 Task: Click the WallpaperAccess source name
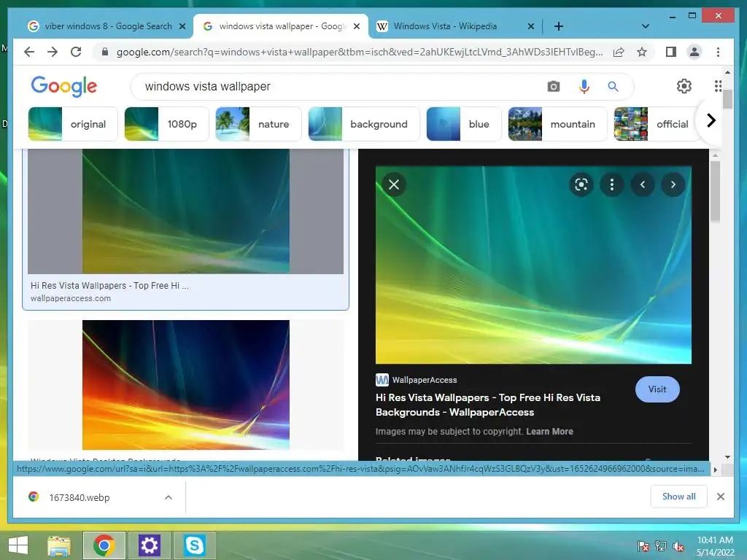[x=425, y=380]
